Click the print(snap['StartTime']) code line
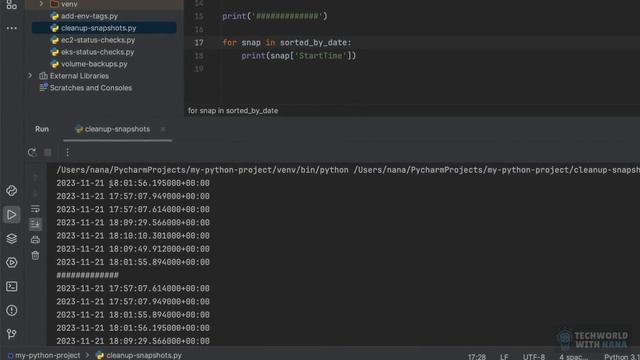The width and height of the screenshot is (640, 360). (x=298, y=56)
